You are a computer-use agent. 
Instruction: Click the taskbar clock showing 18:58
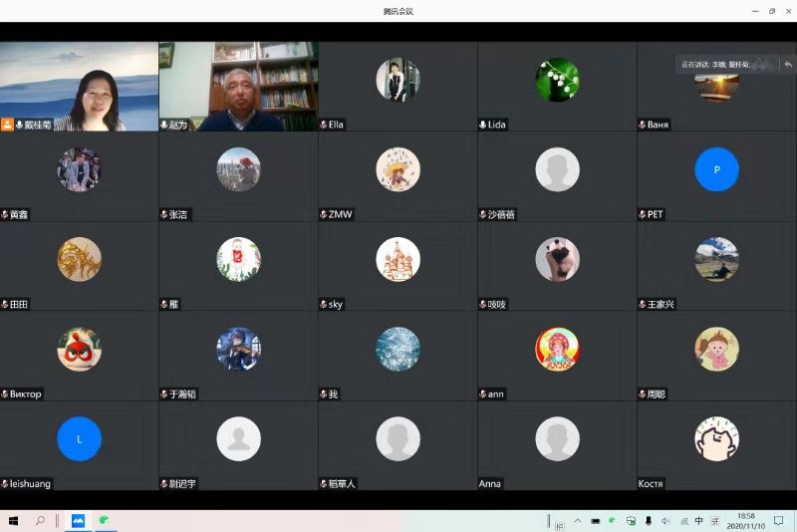coord(745,520)
